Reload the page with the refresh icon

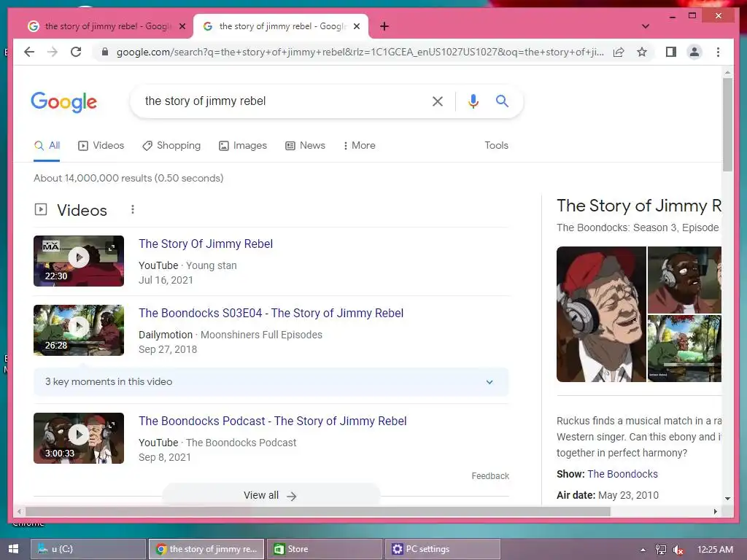[76, 52]
